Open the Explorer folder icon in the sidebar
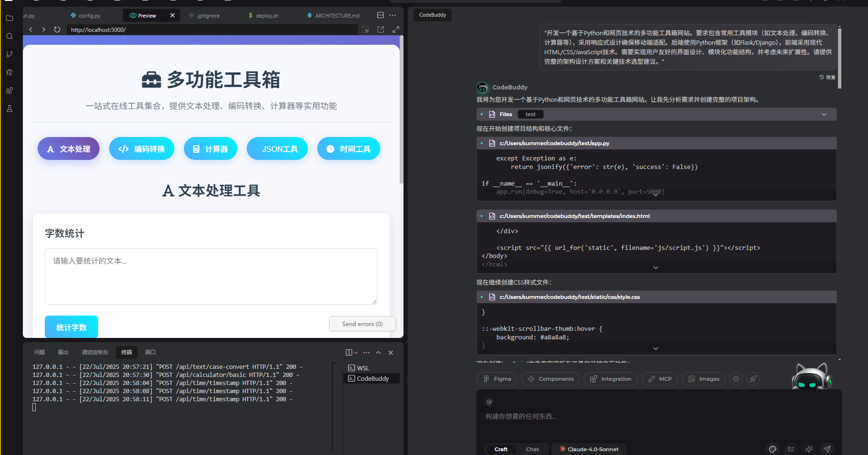The image size is (868, 455). pyautogui.click(x=10, y=18)
